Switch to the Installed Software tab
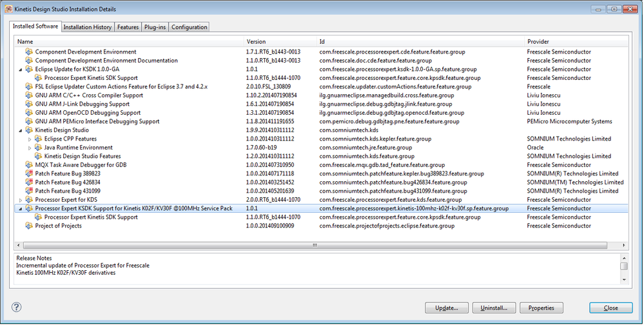Image resolution: width=644 pixels, height=325 pixels. (x=35, y=26)
